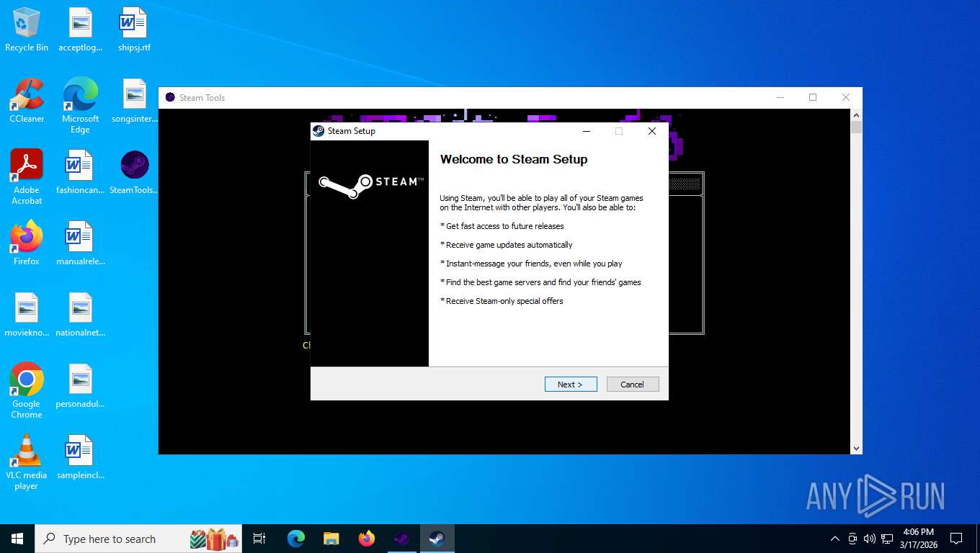Viewport: 980px width, 553px height.
Task: Cancel the Steam Setup wizard
Action: 633,385
